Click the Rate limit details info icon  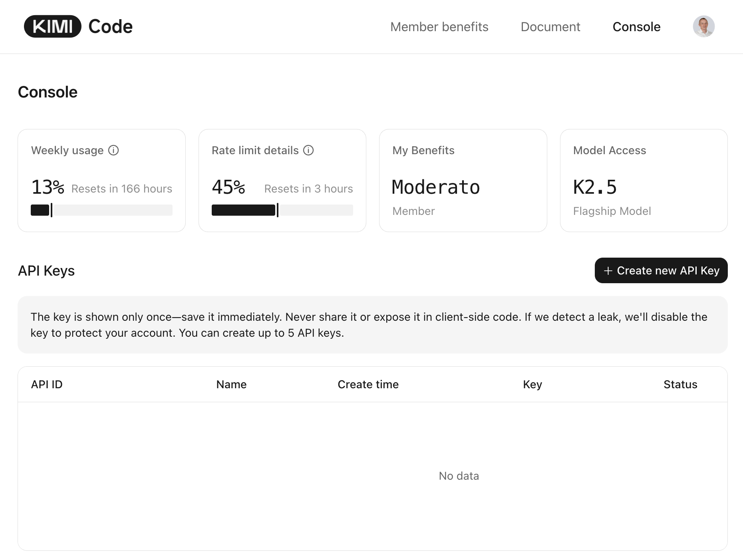[x=308, y=151]
